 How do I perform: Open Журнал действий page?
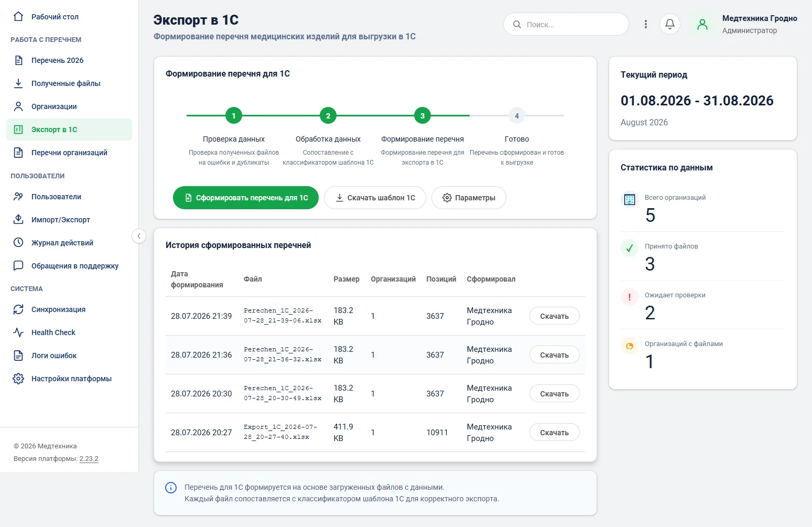[69, 243]
